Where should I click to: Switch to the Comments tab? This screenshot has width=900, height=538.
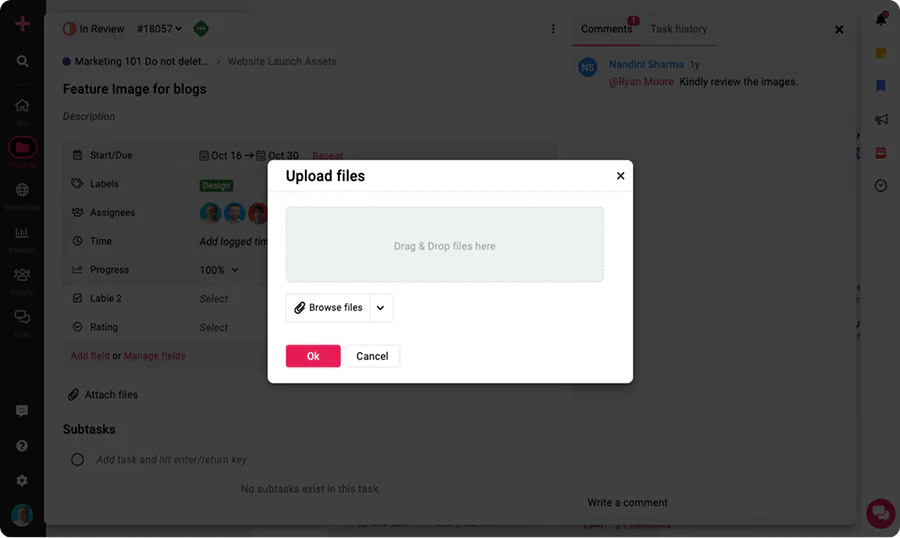(606, 29)
